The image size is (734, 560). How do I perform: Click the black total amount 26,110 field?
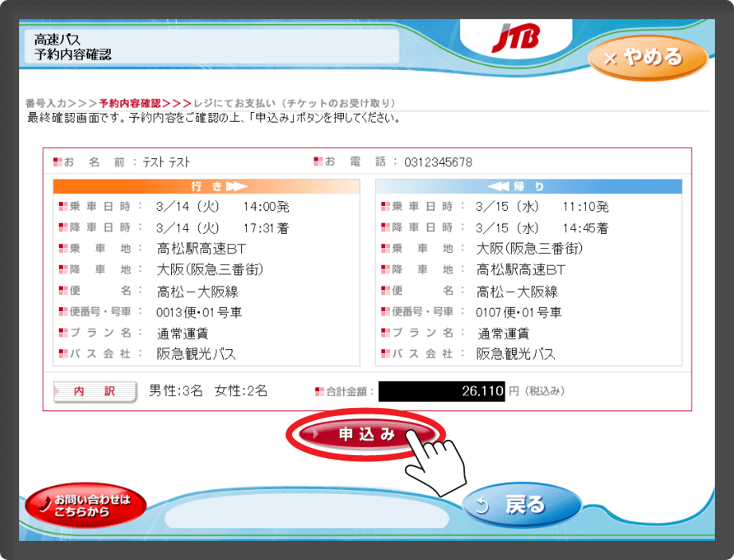pyautogui.click(x=442, y=391)
